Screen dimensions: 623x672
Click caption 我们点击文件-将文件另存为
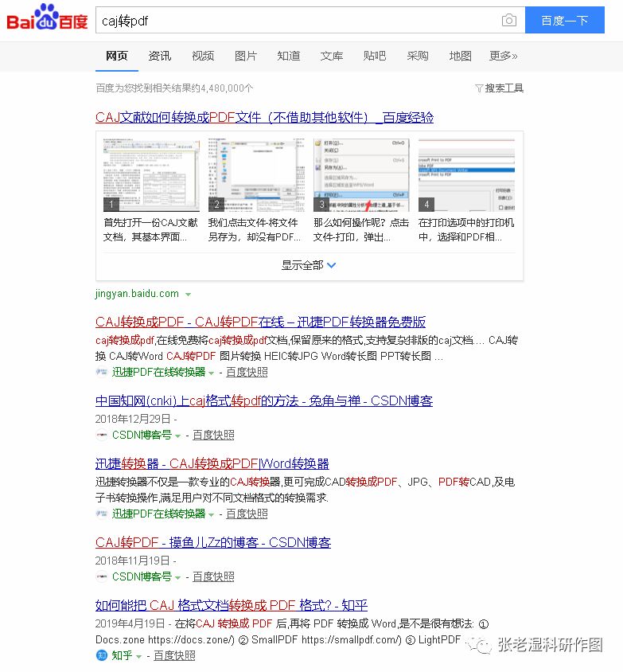pyautogui.click(x=255, y=230)
